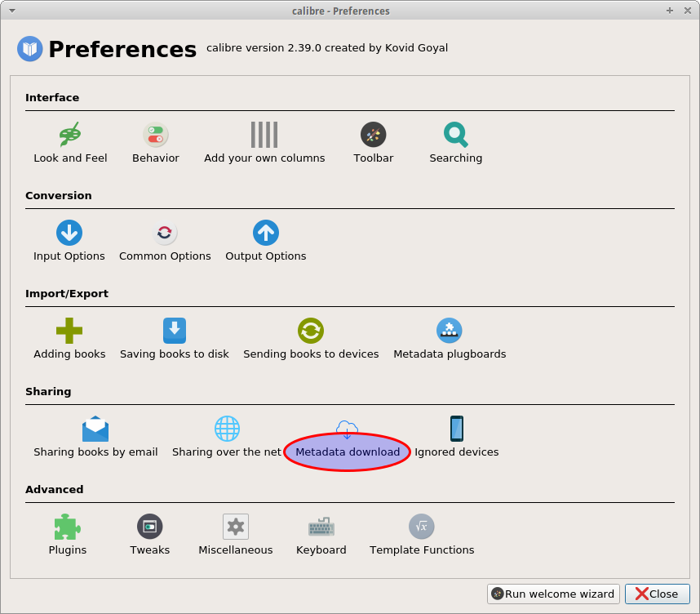Open Sharing over the net globe icon

(228, 429)
